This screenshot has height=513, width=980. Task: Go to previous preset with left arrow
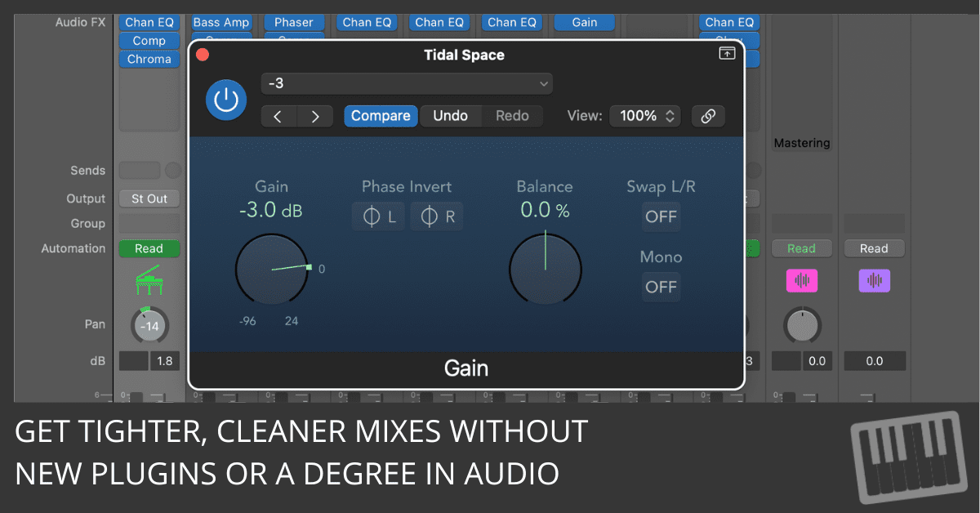(278, 116)
